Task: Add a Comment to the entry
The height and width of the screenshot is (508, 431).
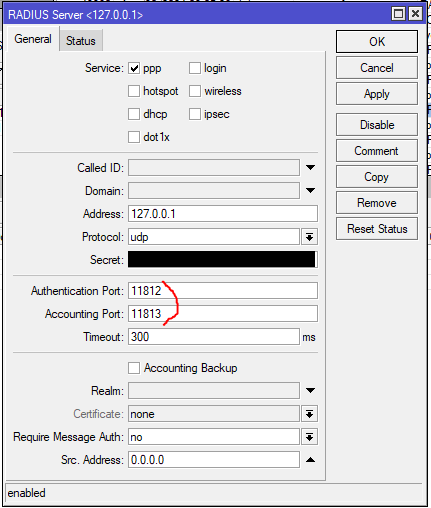Action: (x=377, y=151)
